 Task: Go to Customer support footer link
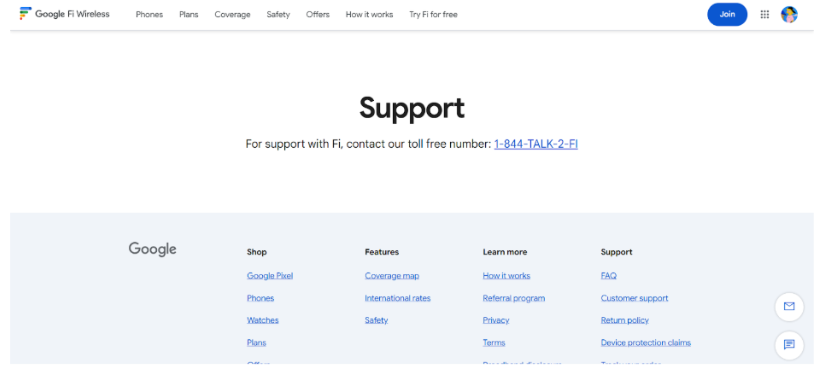[634, 298]
